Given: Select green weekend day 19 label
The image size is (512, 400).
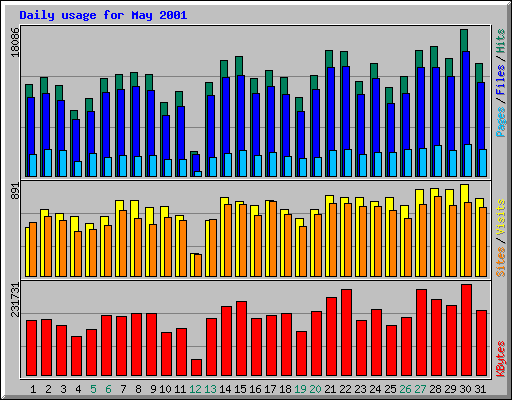Looking at the screenshot, I should (300, 389).
